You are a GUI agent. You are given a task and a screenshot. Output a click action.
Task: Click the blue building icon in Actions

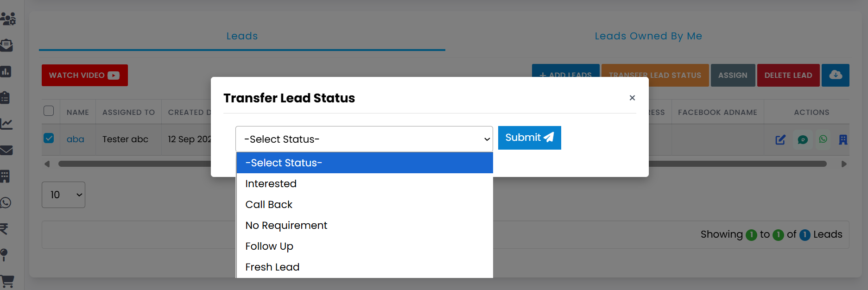coord(843,140)
